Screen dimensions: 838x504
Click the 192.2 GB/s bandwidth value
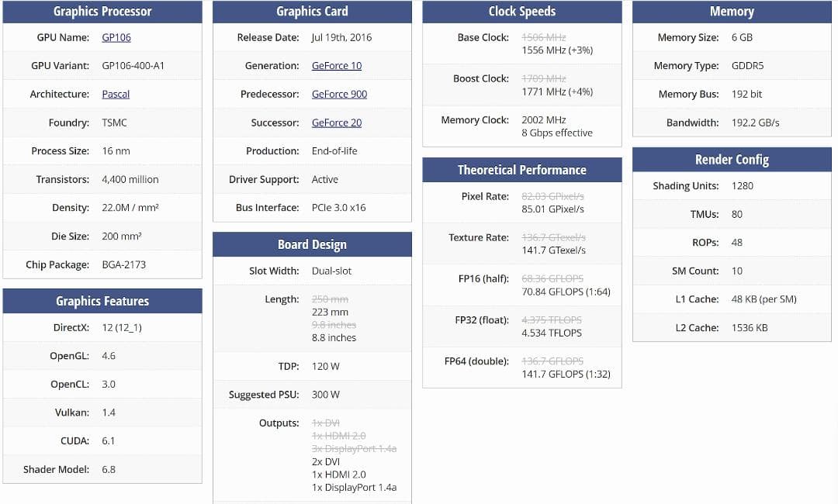point(755,123)
